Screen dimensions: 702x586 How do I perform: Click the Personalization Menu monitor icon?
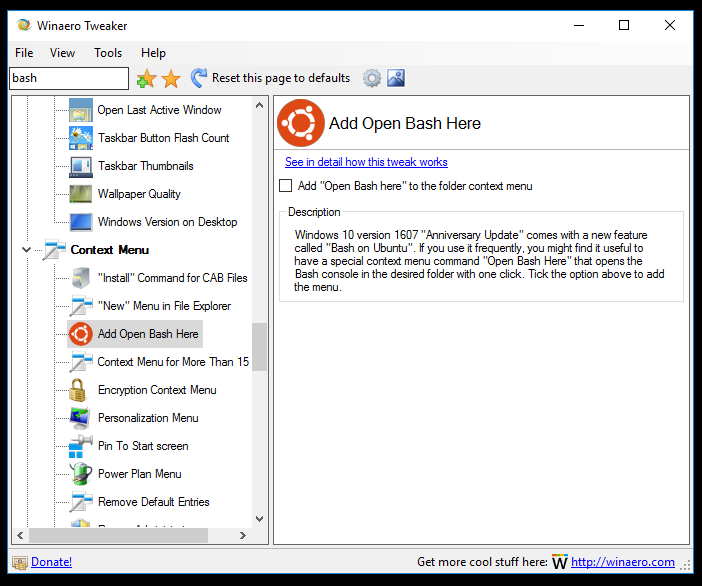pyautogui.click(x=81, y=418)
